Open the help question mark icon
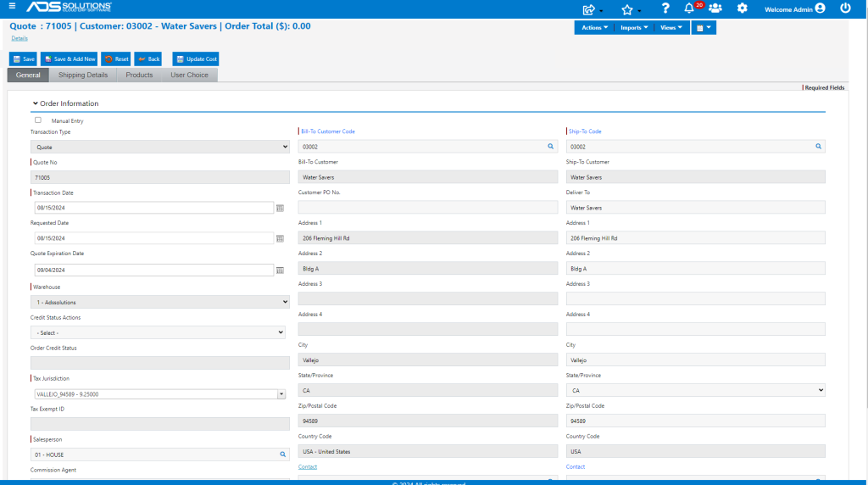 pyautogui.click(x=665, y=8)
